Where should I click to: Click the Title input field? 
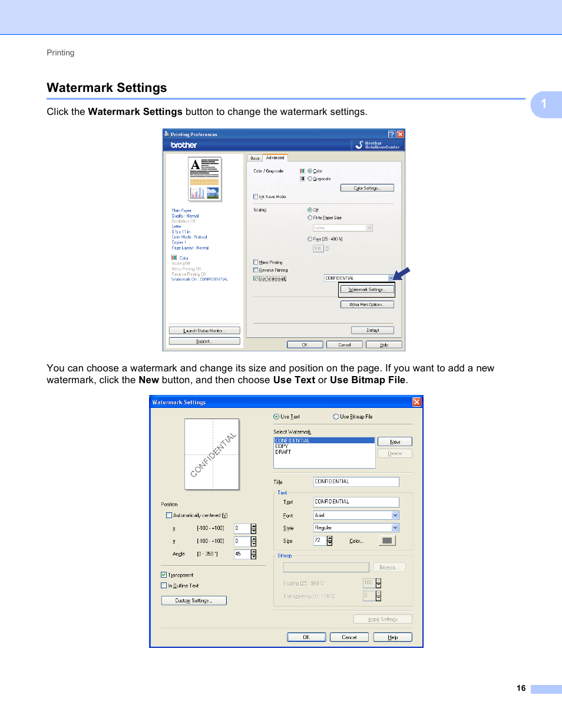tap(356, 482)
